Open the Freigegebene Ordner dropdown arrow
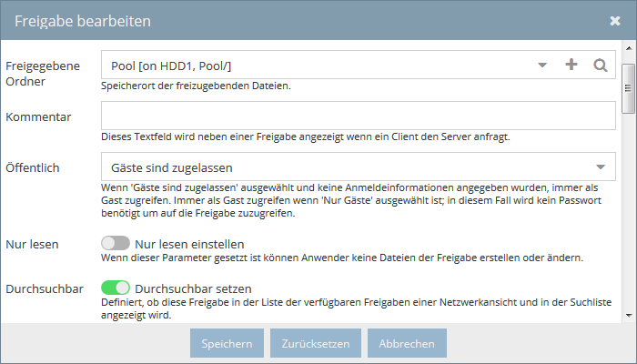Screen dimensions: 637x364 (x=542, y=65)
